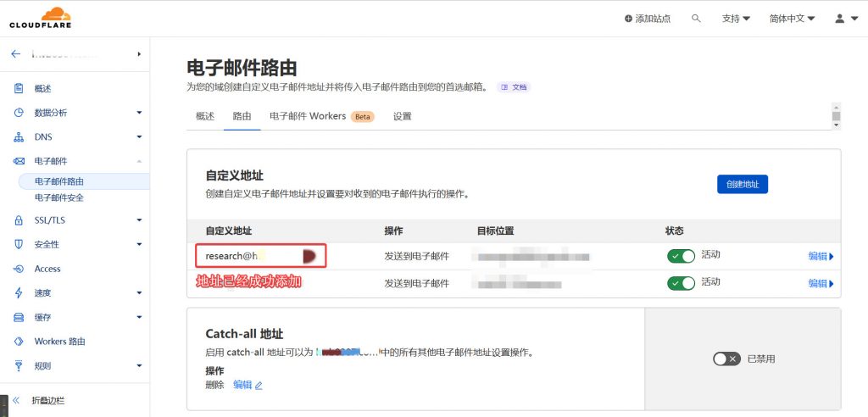Click the 数据分析 clock icon
Viewport: 868px width, 417px height.
pyautogui.click(x=19, y=113)
